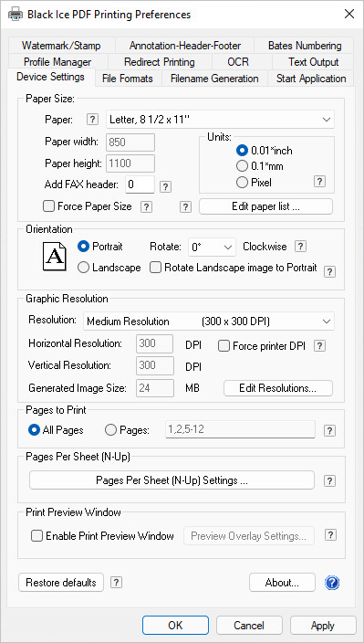Click Restore defaults button

[61, 583]
